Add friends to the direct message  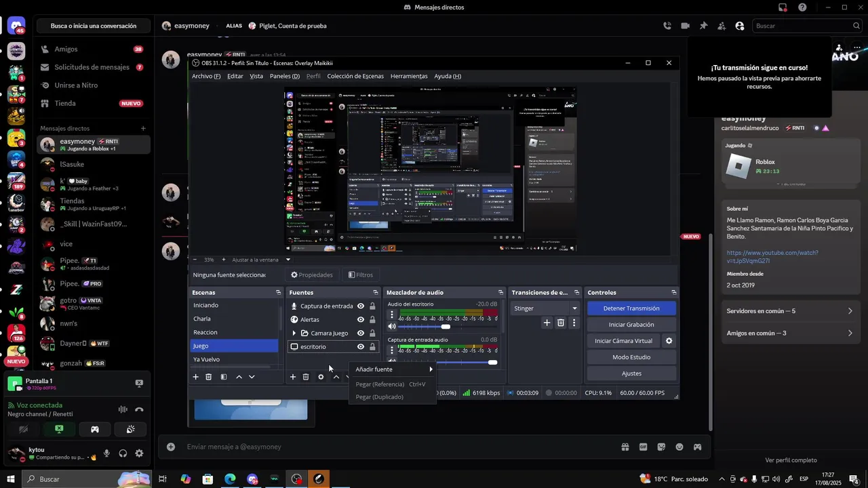[722, 26]
